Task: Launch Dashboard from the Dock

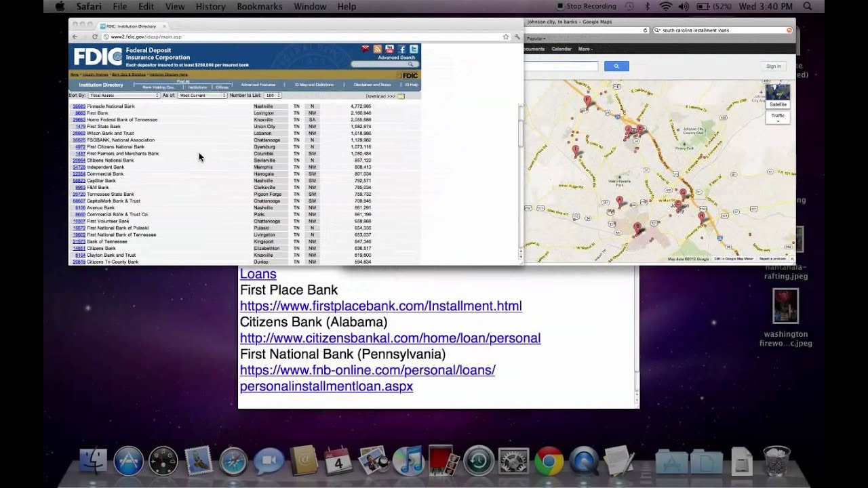Action: point(163,462)
